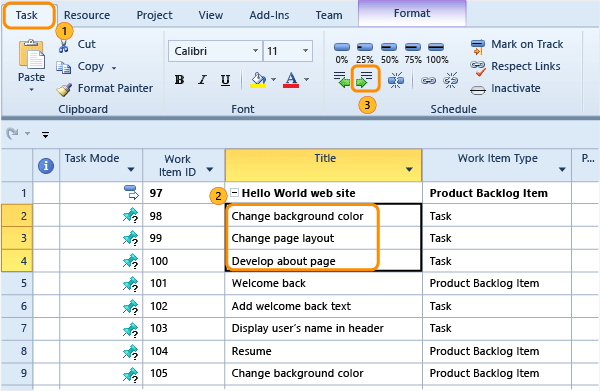Screen dimensions: 600x391
Task: Click Work Item ID cell 103
Action: 184,328
